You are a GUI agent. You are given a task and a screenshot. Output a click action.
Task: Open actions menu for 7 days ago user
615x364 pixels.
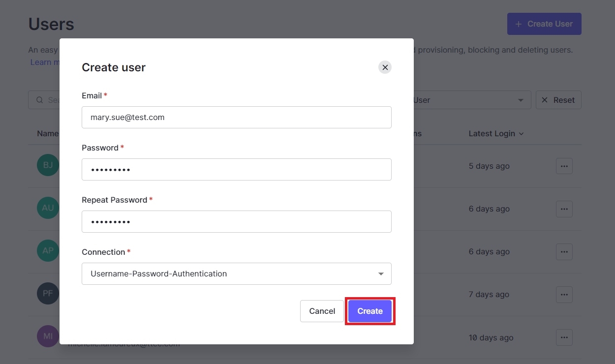(x=564, y=295)
